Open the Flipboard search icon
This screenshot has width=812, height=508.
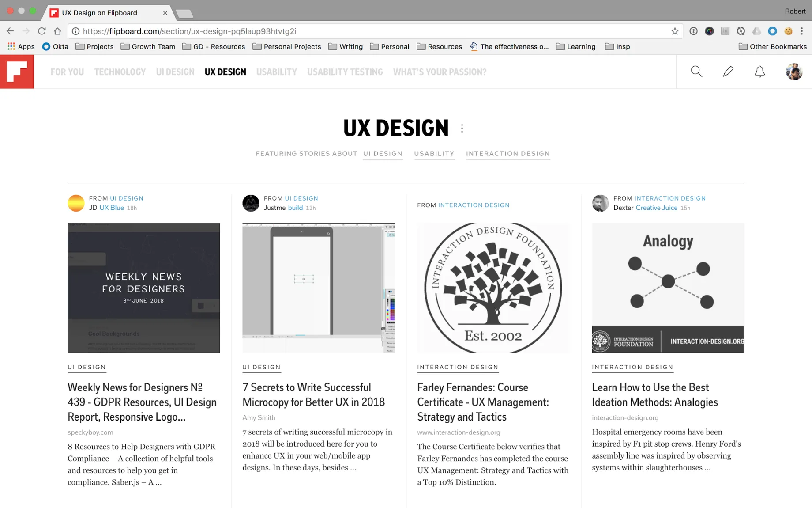(x=696, y=72)
